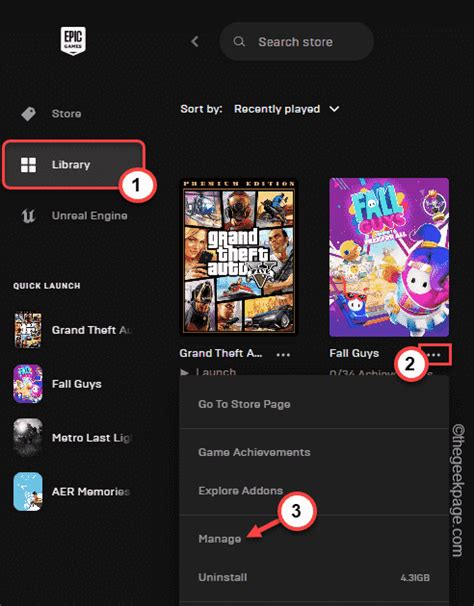This screenshot has width=474, height=606.
Task: Select Fall Guys quick launch label
Action: 77,384
